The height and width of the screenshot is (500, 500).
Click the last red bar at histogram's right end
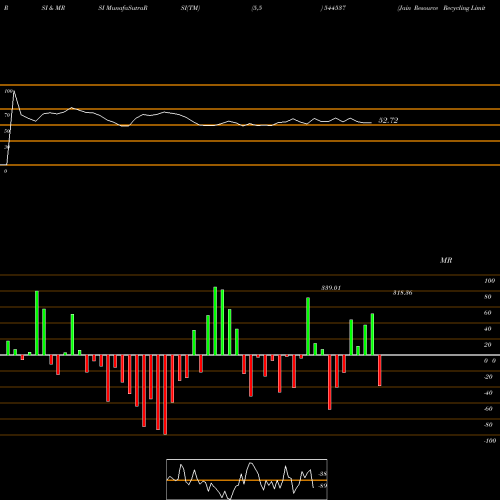coord(379,370)
